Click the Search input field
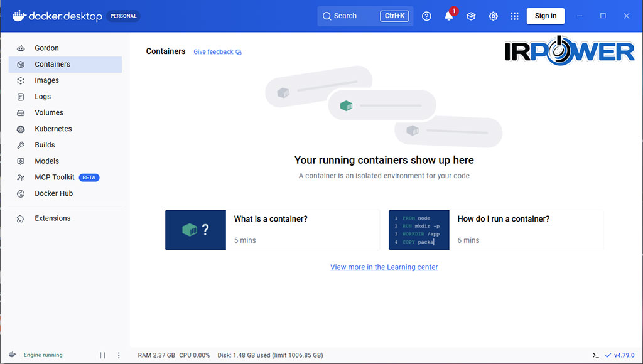 (365, 16)
